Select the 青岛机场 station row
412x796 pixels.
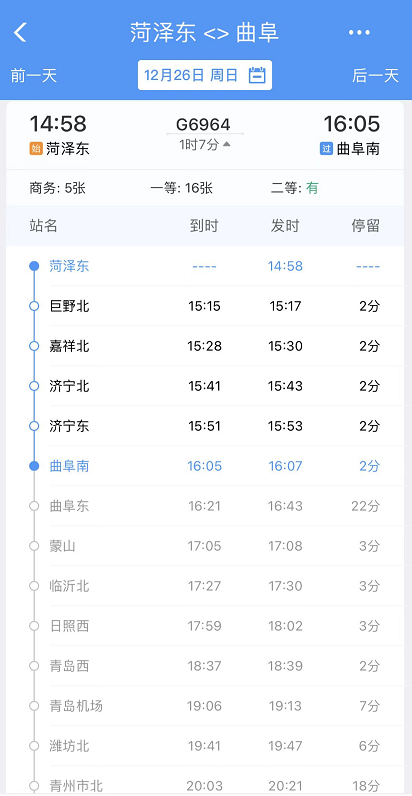[205, 706]
